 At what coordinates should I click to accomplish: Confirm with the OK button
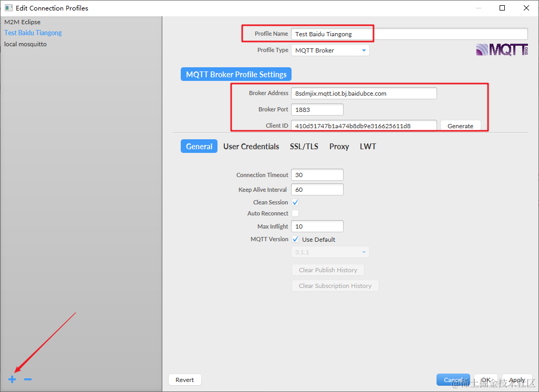click(x=486, y=379)
